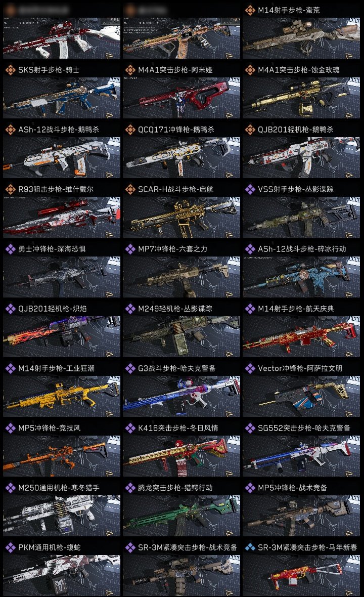This screenshot has height=597, width=364.
Task: Click the M14射手步枪-航天庆典 title text
Action: 296,309
